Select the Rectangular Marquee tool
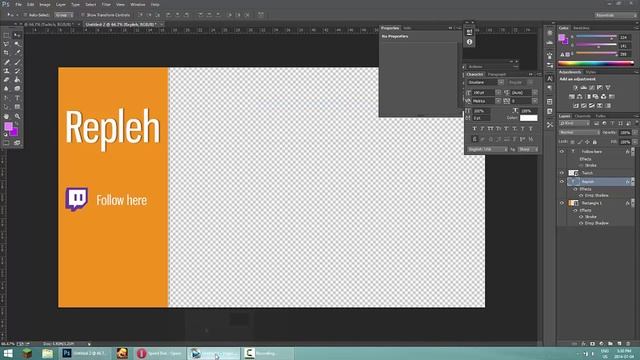This screenshot has width=640, height=360. click(6, 36)
